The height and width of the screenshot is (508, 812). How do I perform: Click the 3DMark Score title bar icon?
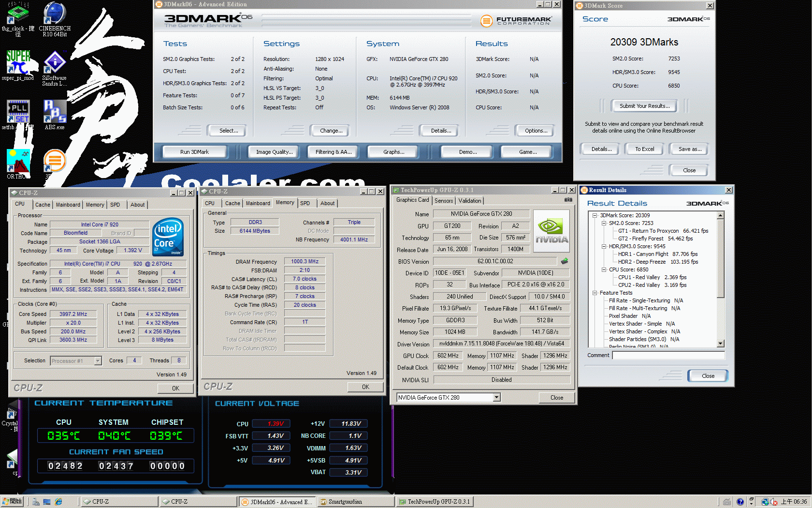click(579, 6)
